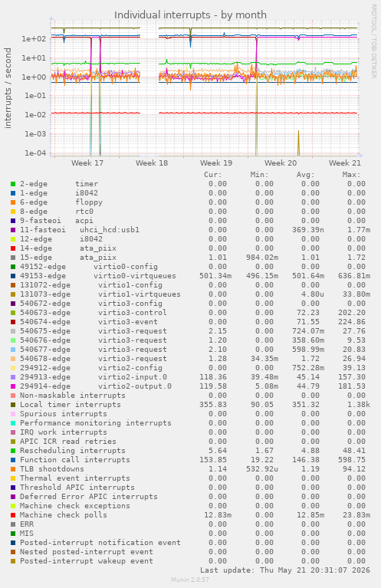
Task: Click the Week 18 x-axis label
Action: tap(152, 163)
